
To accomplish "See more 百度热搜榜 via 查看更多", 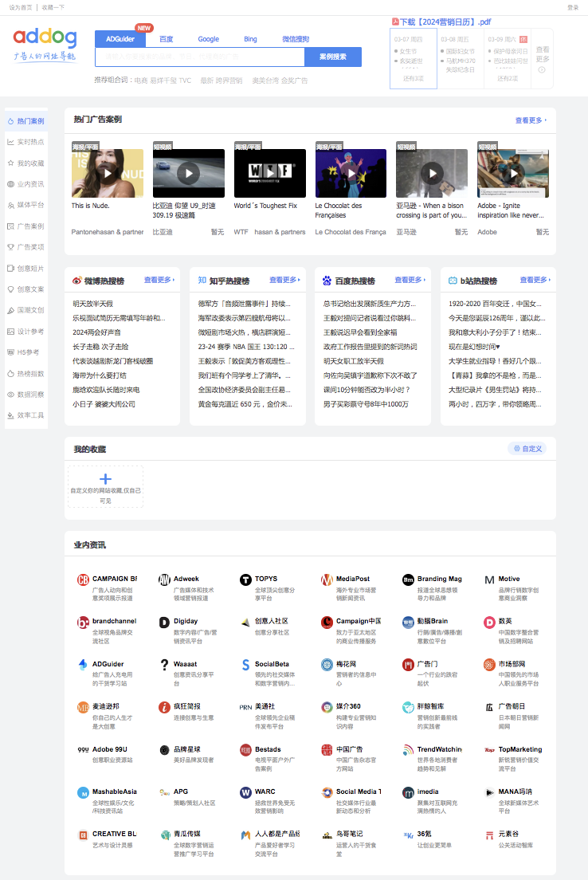I will 410,280.
